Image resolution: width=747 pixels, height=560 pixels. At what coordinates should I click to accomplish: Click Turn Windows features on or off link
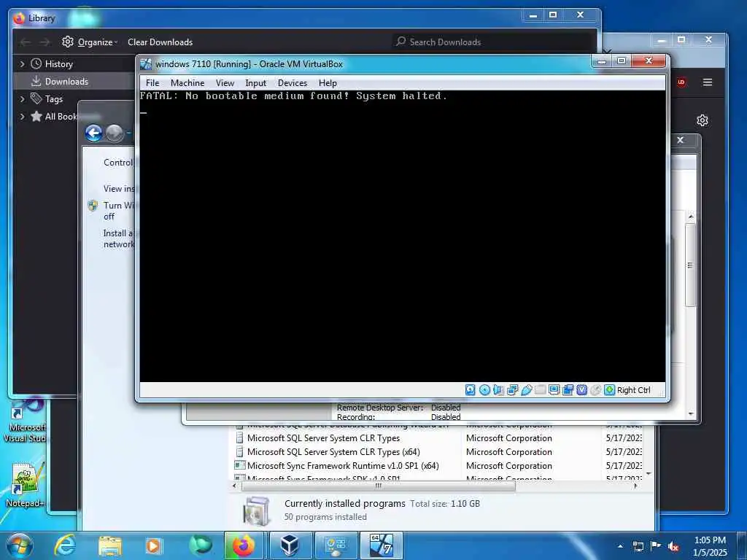(119, 211)
